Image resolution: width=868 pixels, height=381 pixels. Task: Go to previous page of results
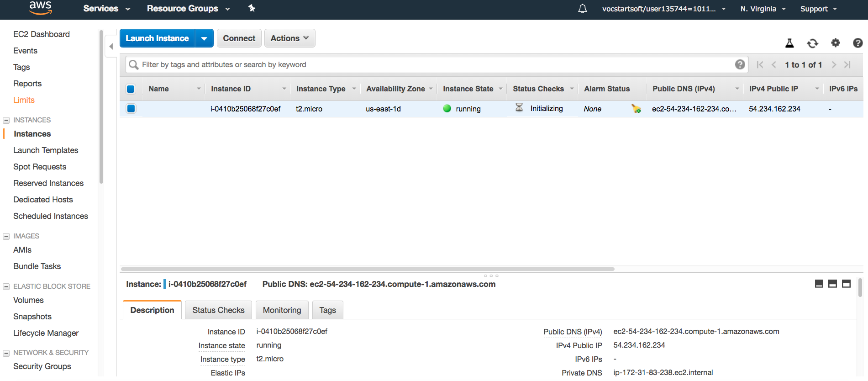774,65
